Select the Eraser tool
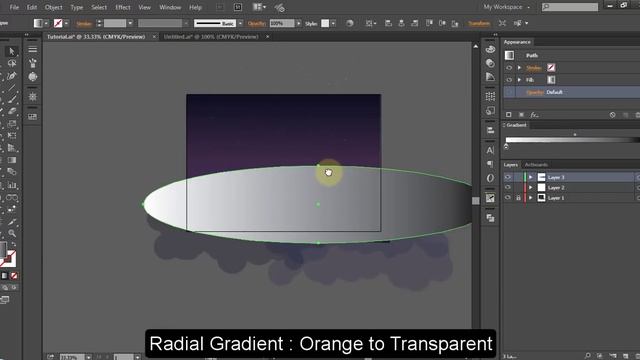Screen dimensions: 640x360 pyautogui.click(x=12, y=111)
